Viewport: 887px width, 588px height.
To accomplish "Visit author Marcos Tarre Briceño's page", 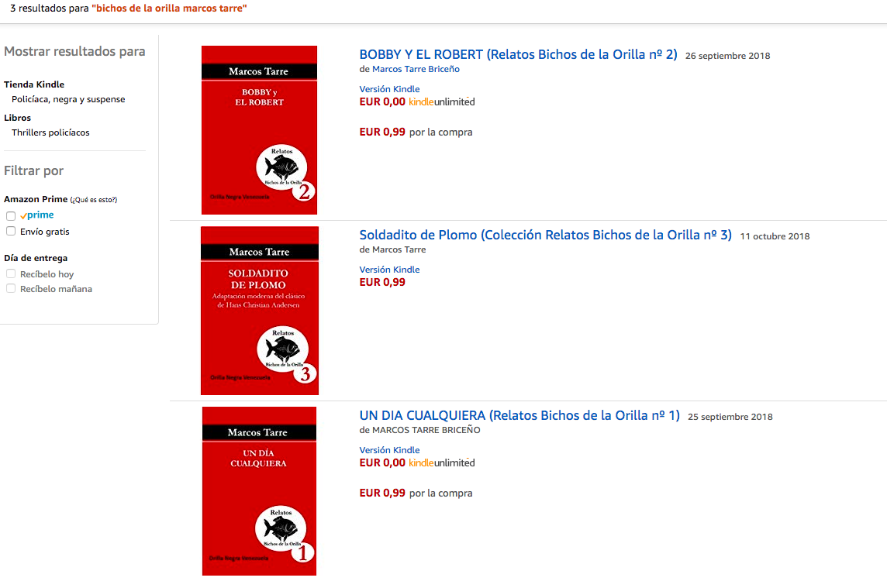I will point(416,69).
